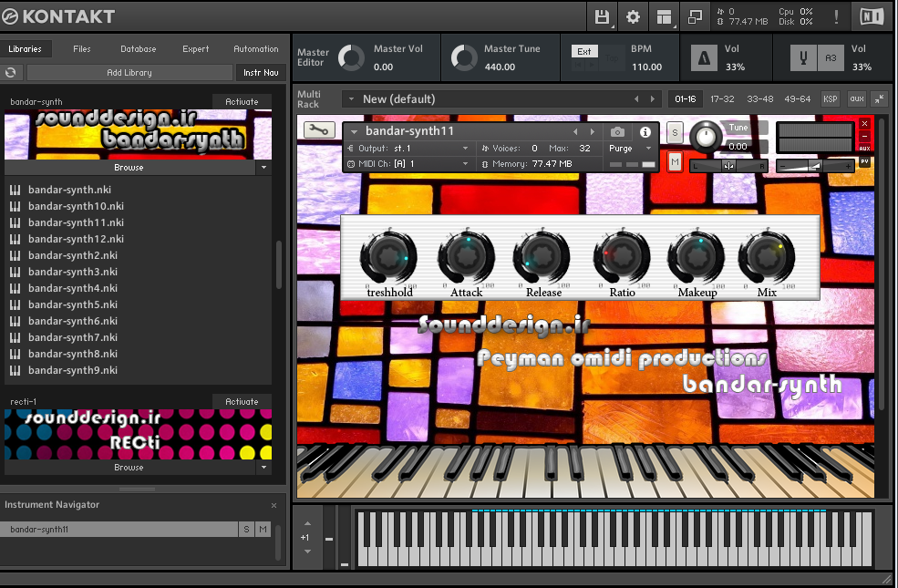The width and height of the screenshot is (898, 588).
Task: Select previous instrument using the left arrow beside bandar-synth11
Action: point(575,132)
